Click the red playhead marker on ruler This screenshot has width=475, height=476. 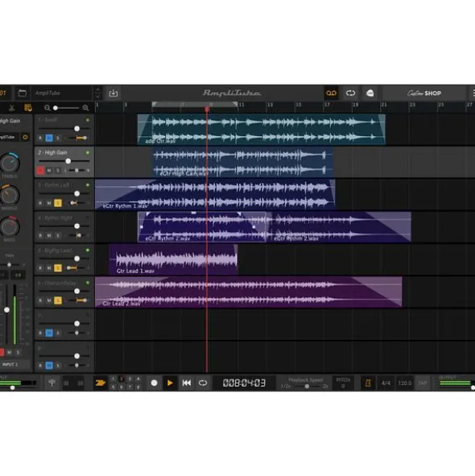(x=207, y=109)
